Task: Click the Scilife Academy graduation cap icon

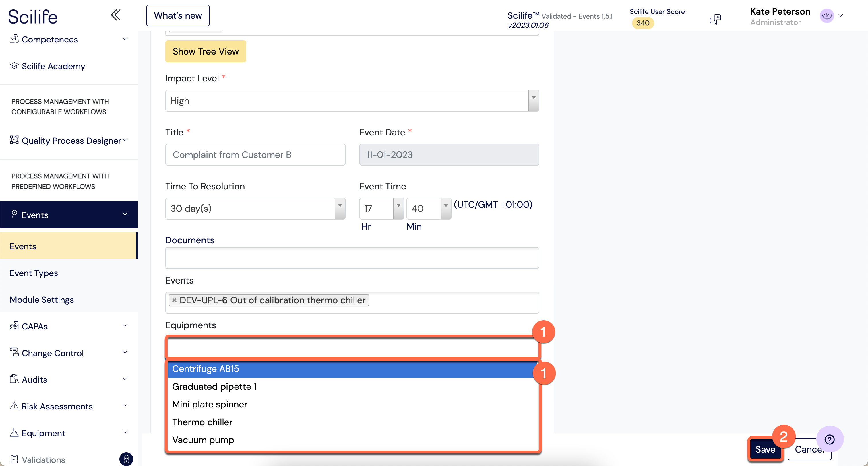Action: 14,66
